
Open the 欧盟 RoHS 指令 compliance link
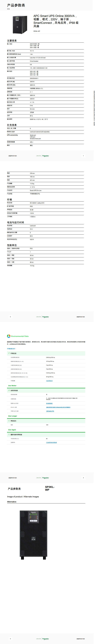pos(49,403)
